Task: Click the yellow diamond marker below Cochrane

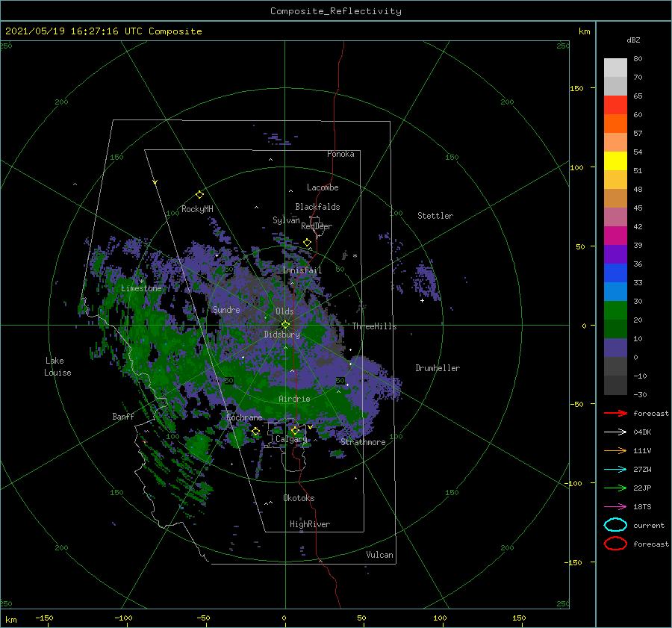Action: click(255, 431)
